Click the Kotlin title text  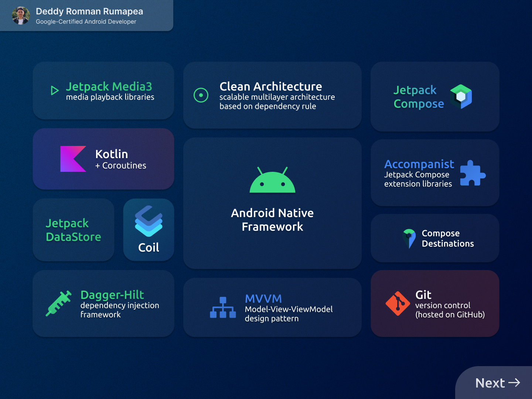(x=112, y=154)
